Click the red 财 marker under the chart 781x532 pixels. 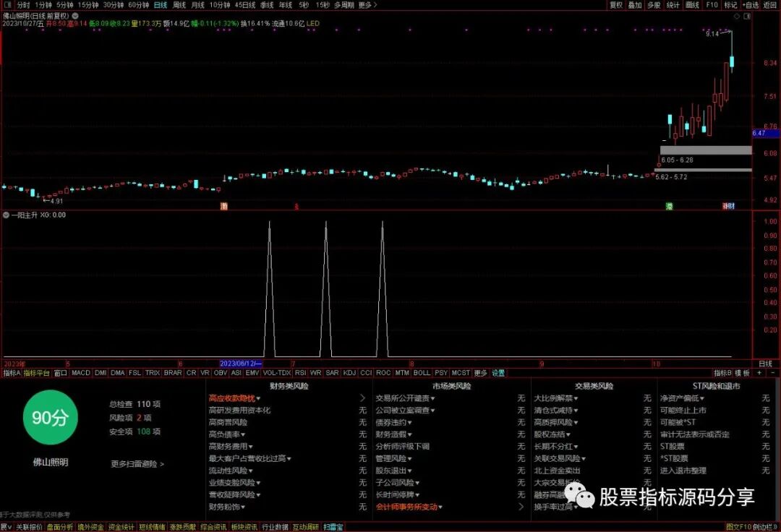pyautogui.click(x=731, y=206)
